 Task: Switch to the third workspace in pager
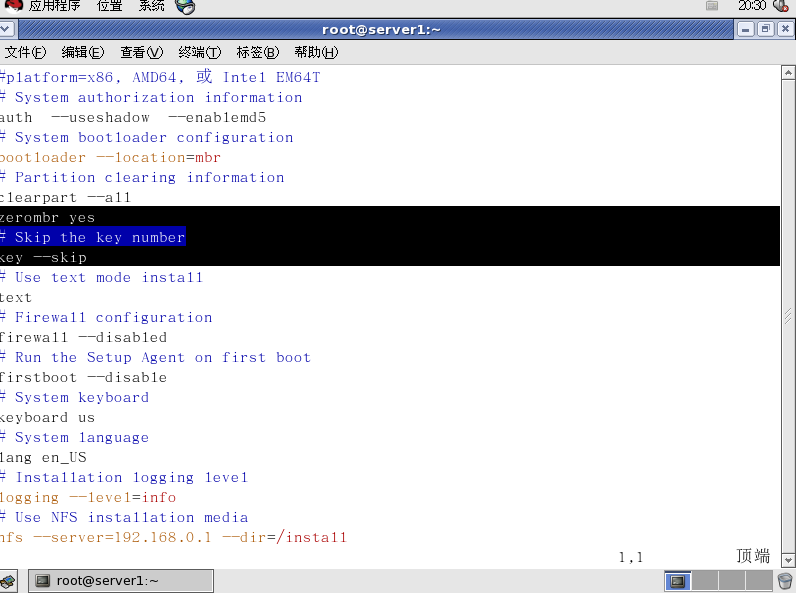tap(732, 581)
